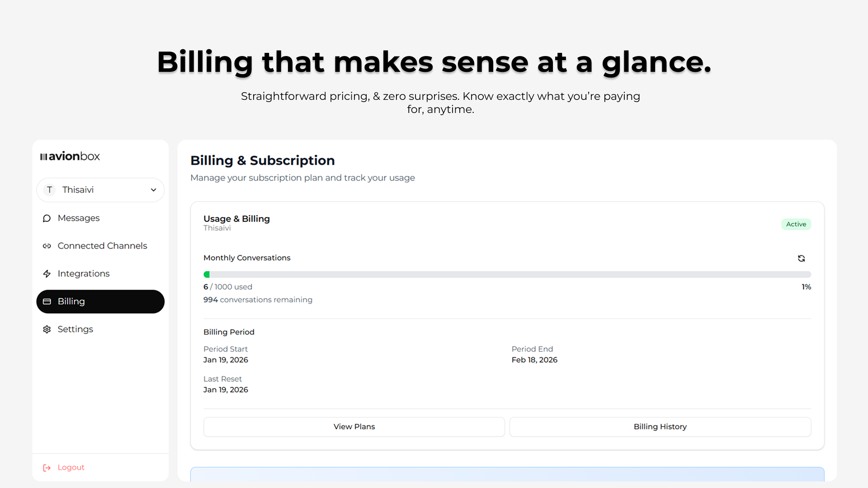This screenshot has height=488, width=868.
Task: Click the T workspace avatar
Action: pos(49,190)
